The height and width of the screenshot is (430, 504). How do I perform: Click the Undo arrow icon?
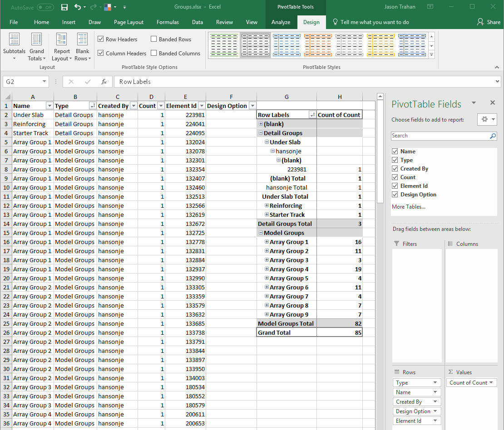coord(77,7)
